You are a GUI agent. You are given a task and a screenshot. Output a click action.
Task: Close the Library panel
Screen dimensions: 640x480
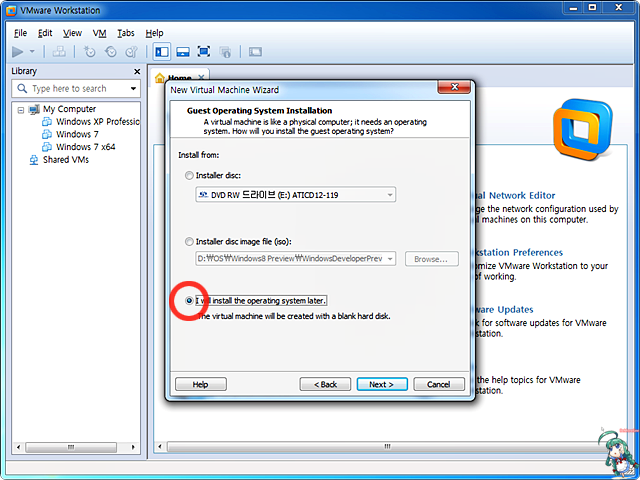coord(137,71)
